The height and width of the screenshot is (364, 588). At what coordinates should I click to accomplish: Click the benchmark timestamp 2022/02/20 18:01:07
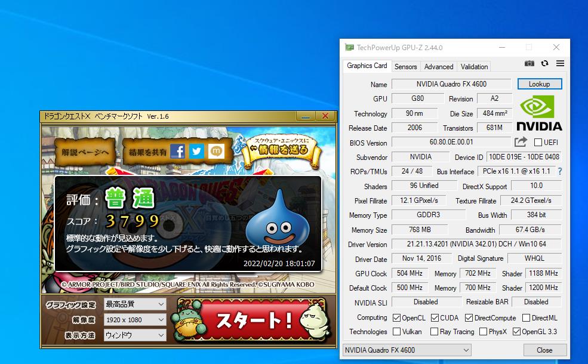(279, 264)
